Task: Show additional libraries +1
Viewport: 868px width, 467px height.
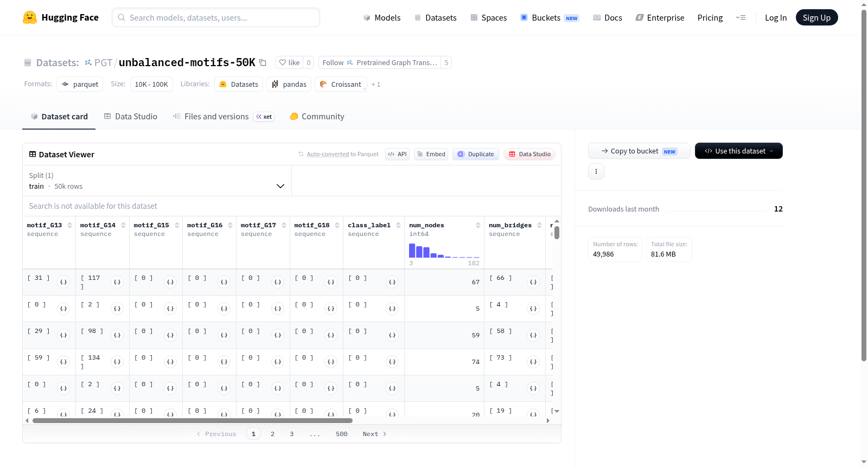Action: point(376,85)
